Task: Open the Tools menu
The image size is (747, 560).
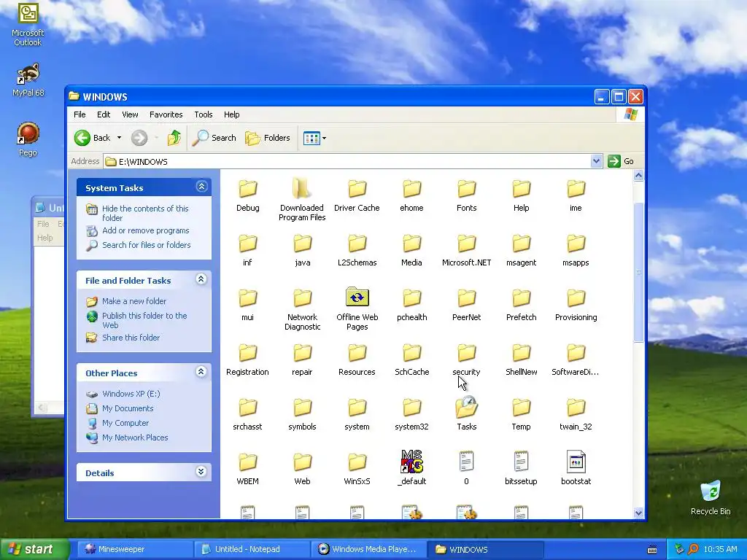Action: [x=204, y=114]
